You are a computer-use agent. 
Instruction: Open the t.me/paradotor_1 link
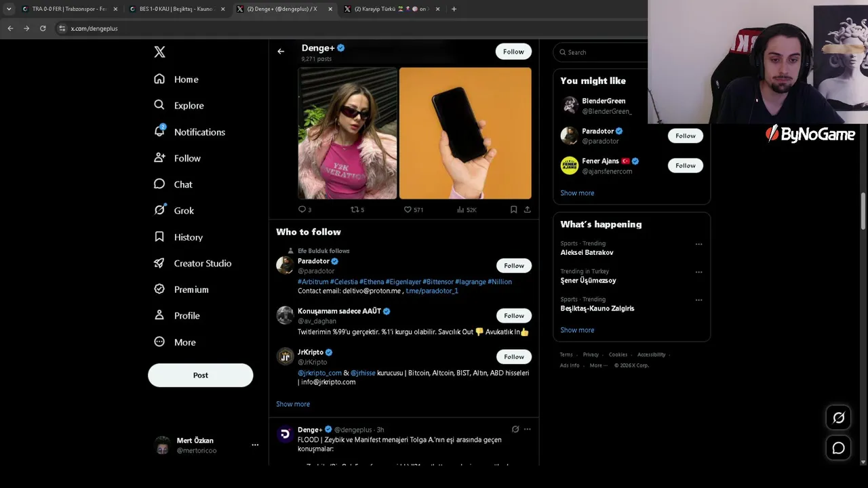coord(432,291)
